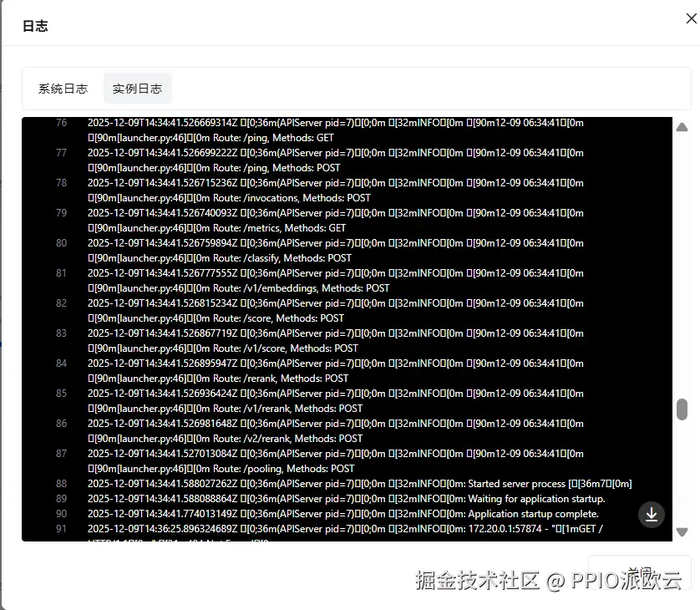Click timestamp 2025-12-09T14:34:41.526669314Z
Screen dimensions: 700x610
163,123
